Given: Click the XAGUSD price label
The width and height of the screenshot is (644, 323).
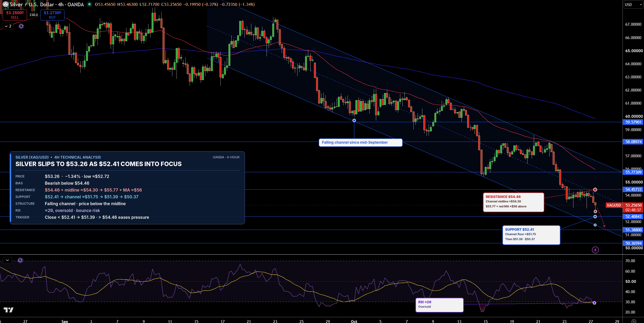Looking at the screenshot, I should (614, 205).
